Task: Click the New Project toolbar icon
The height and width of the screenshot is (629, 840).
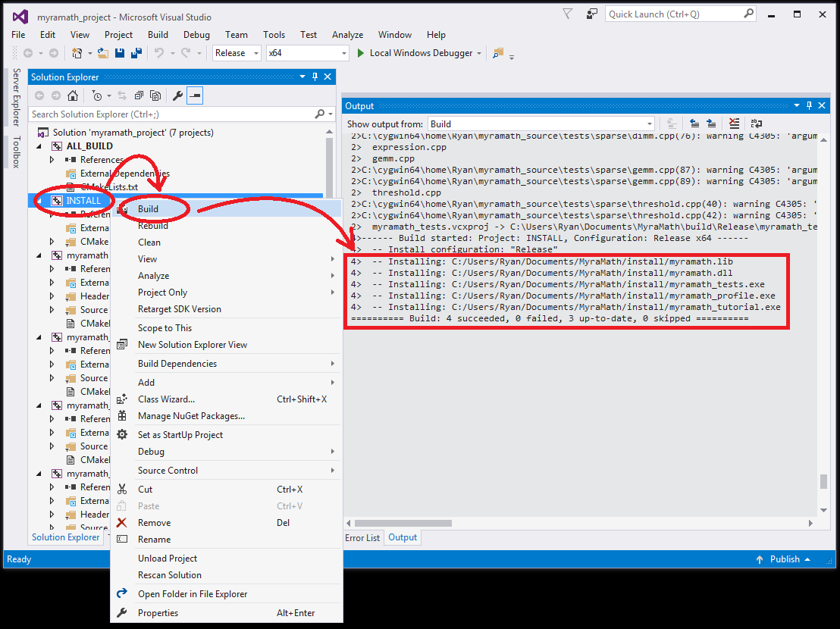Action: 77,53
